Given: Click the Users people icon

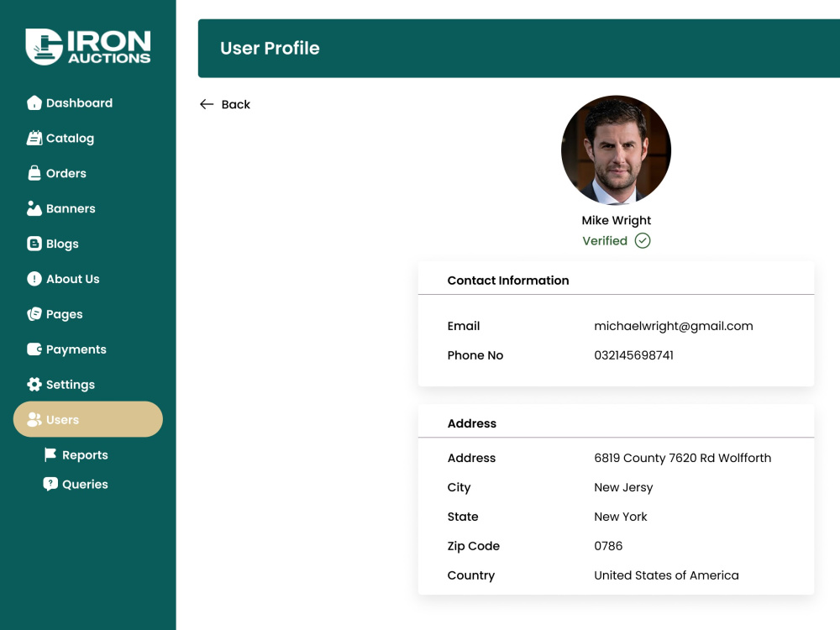Looking at the screenshot, I should click(34, 419).
